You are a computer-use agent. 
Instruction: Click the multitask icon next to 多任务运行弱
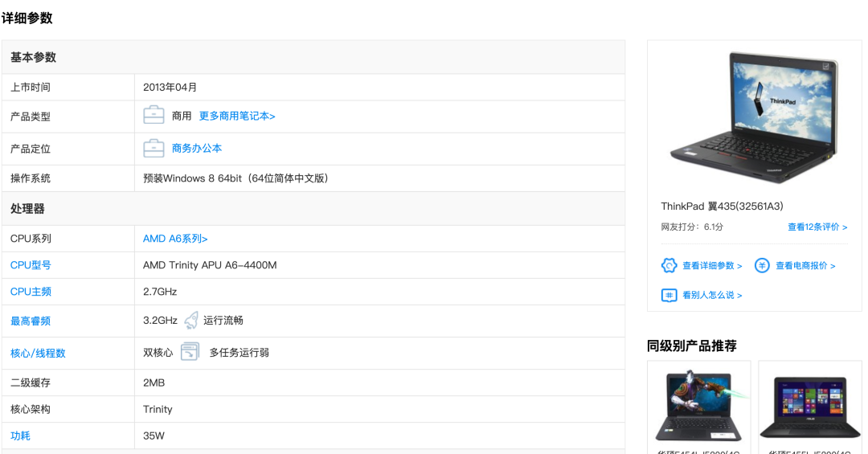pos(190,352)
